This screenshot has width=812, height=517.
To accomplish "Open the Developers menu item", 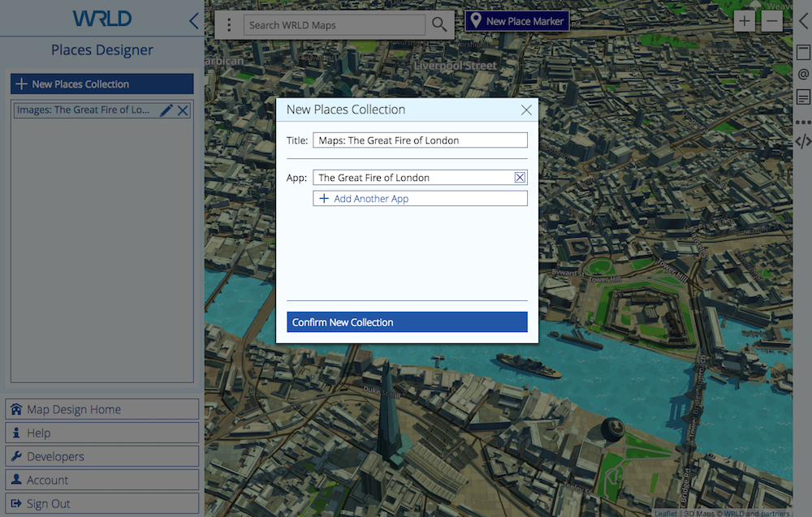I will pyautogui.click(x=102, y=456).
